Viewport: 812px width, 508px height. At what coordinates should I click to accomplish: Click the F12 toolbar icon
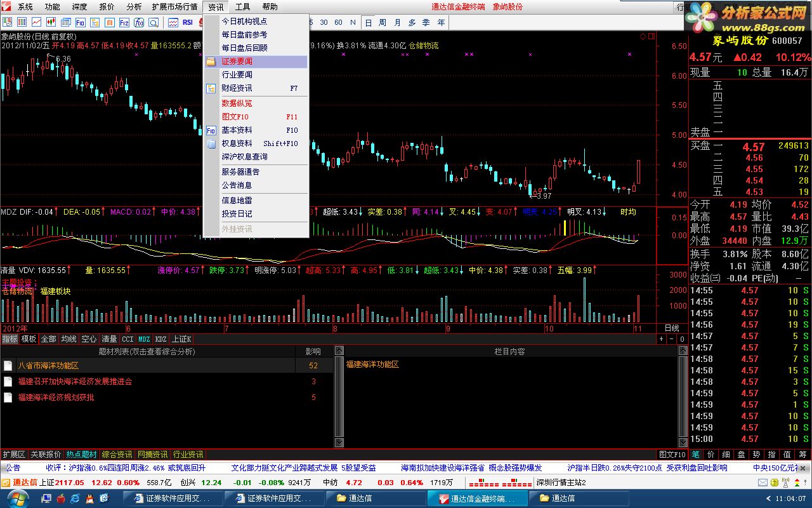(x=124, y=22)
